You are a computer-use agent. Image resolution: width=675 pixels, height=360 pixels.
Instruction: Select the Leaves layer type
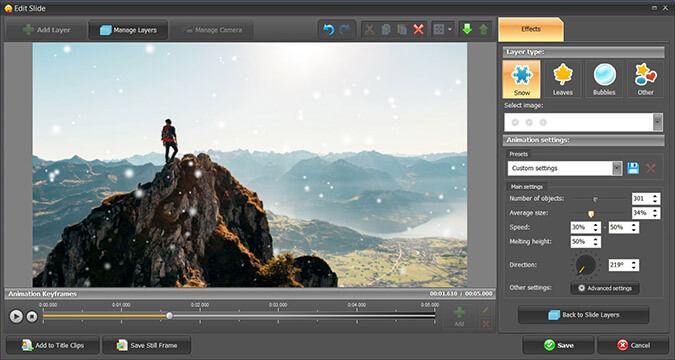click(x=563, y=79)
